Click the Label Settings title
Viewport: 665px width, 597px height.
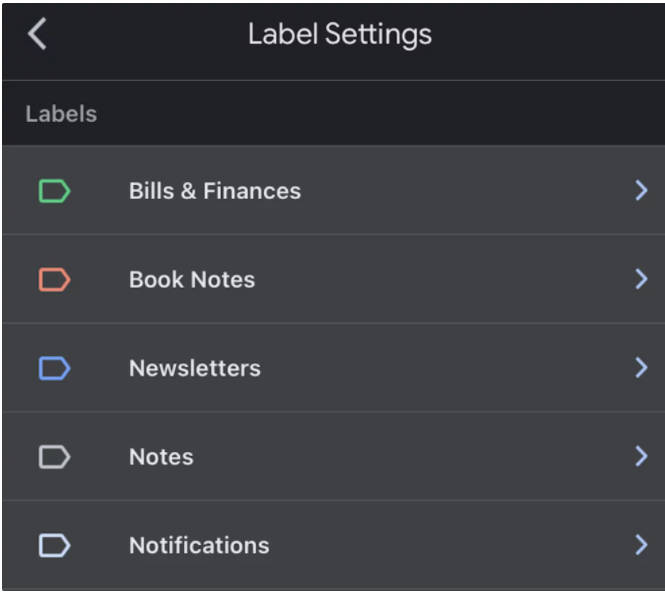(x=340, y=35)
